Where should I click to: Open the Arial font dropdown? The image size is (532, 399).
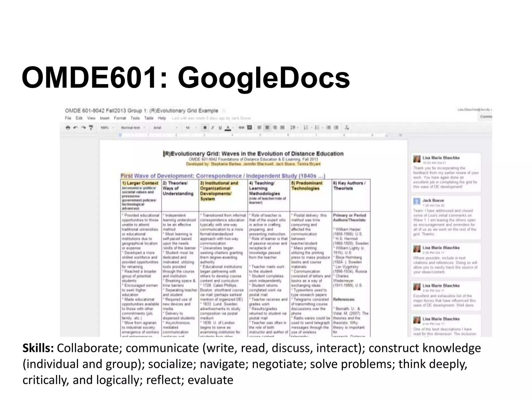pos(165,128)
